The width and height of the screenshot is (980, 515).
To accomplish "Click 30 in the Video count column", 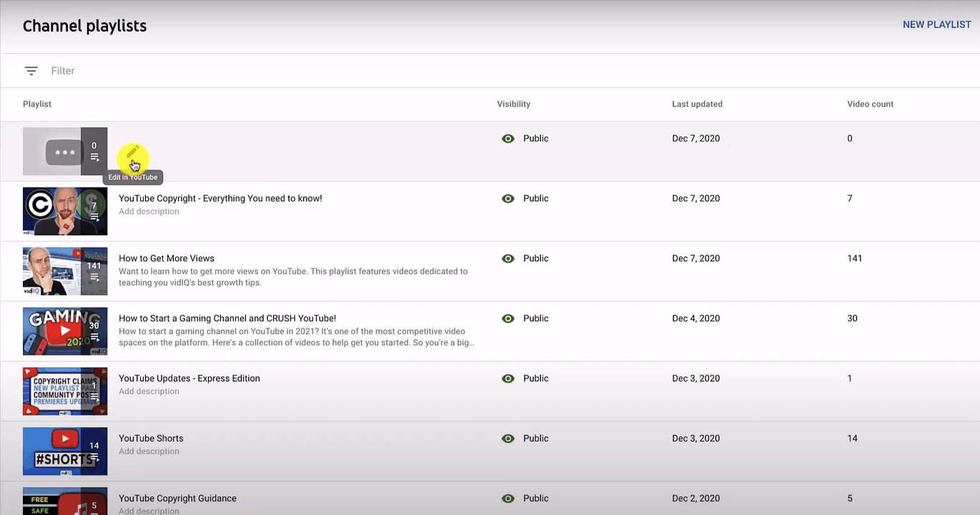I will point(852,319).
